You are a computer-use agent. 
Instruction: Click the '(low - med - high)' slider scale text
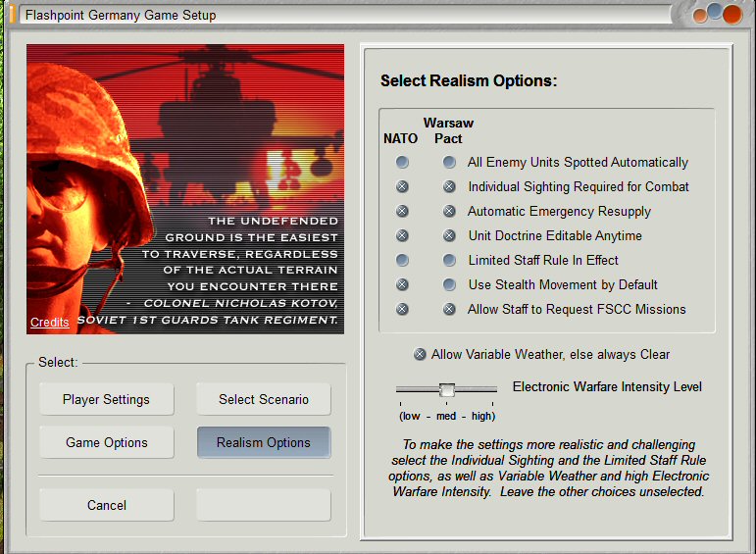(447, 416)
